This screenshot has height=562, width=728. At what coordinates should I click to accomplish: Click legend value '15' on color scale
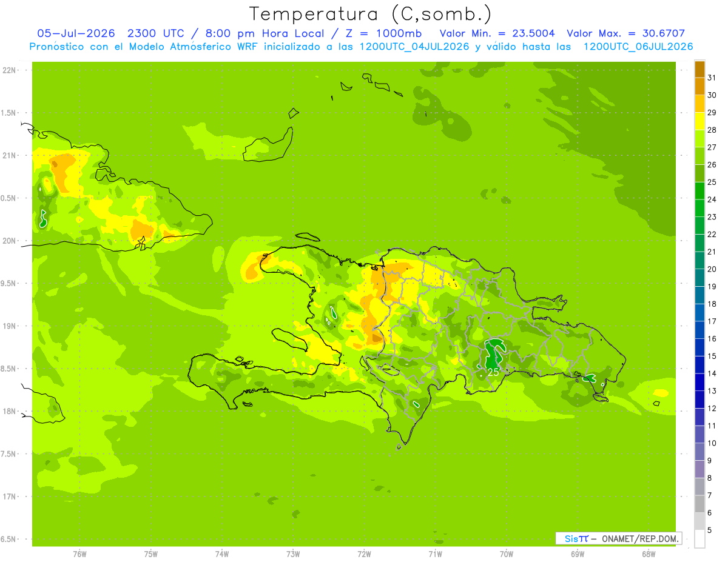pos(712,356)
